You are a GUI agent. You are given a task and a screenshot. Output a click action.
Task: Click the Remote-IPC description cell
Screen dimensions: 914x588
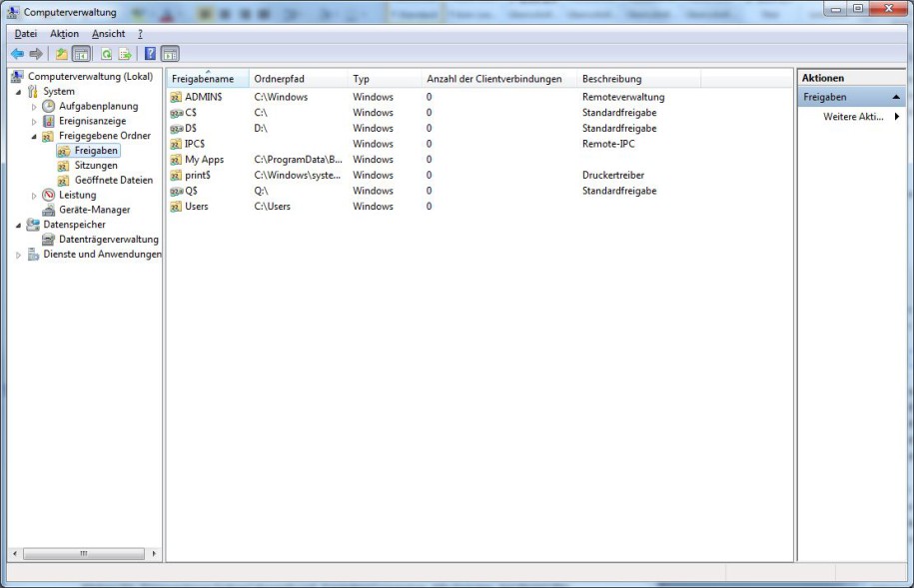coord(608,144)
